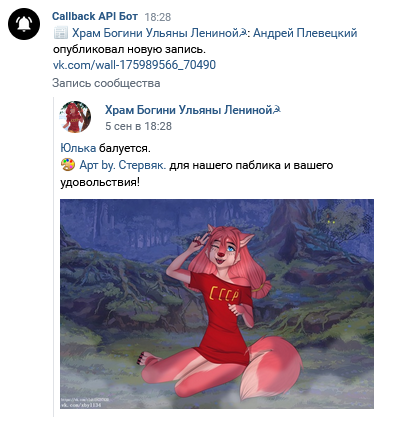Screen dimensions: 409x425
Task: Follow the vk.com/wall-175989566_70490 link
Action: coord(134,65)
